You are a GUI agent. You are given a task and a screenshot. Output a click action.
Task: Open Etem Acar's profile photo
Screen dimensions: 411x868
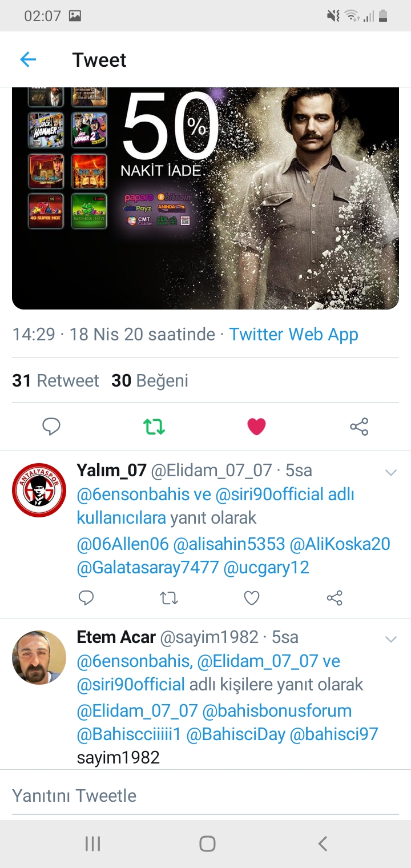pos(39,657)
